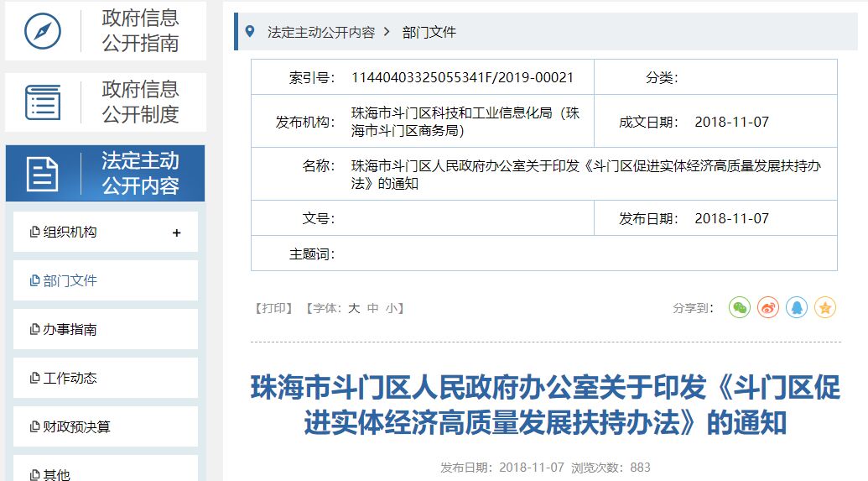Click the 发布日期 table value 2018-11-07

point(732,218)
